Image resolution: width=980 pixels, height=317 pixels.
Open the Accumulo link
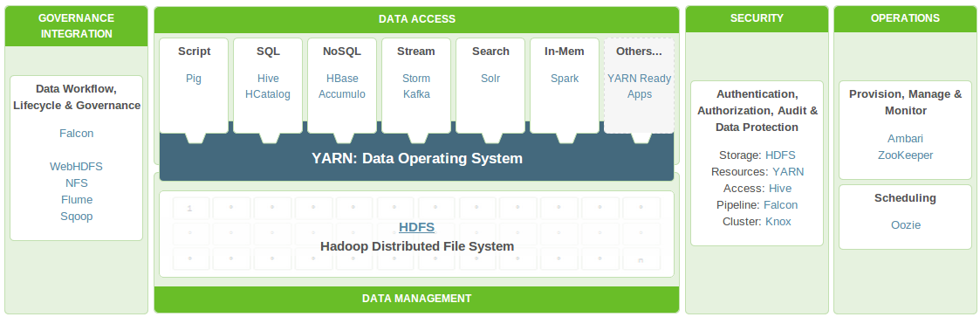tap(342, 94)
